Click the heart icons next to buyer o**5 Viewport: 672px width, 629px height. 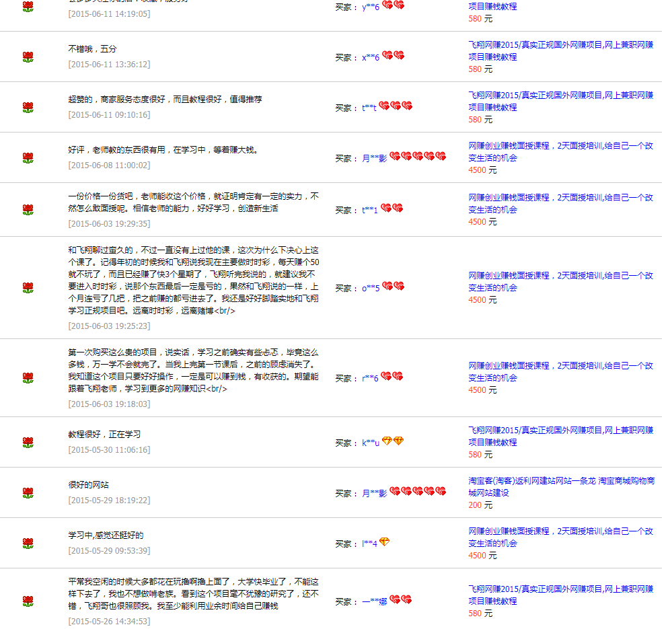click(393, 287)
